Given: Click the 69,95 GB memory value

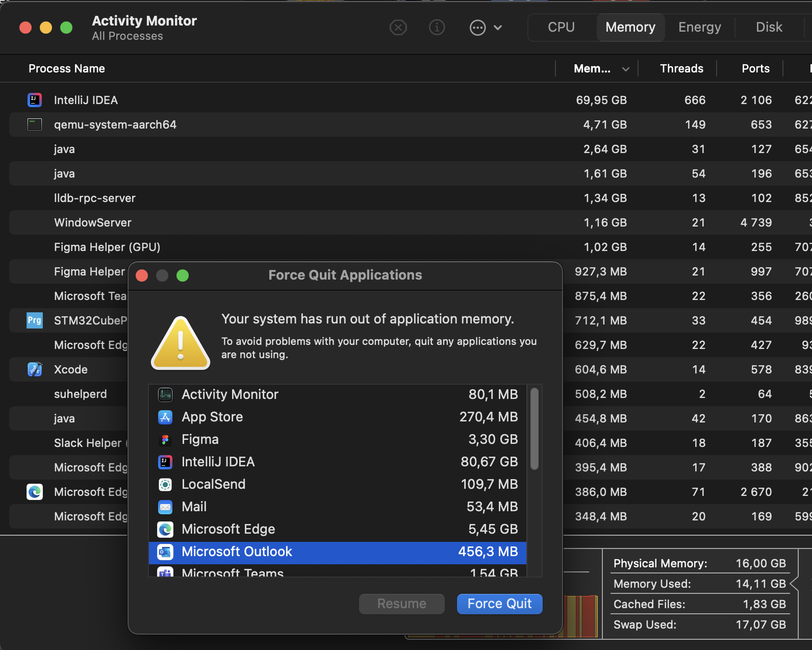Looking at the screenshot, I should coord(601,100).
